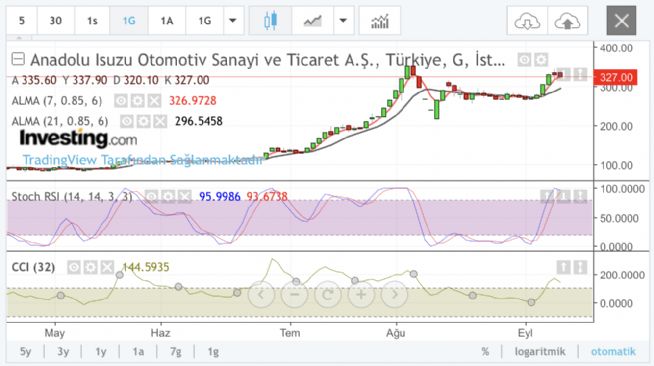
Task: Toggle visibility eye of ALMA (7, 0.85, 6)
Action: point(121,100)
